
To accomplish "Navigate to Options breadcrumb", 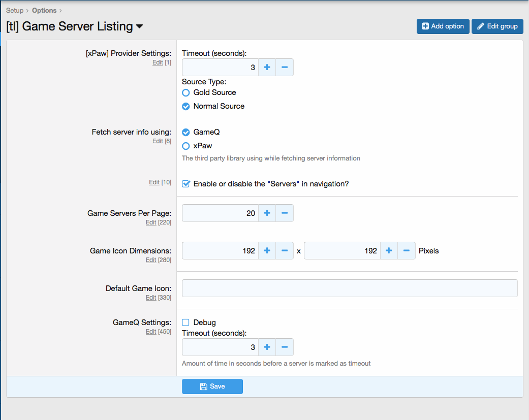I will pyautogui.click(x=44, y=10).
